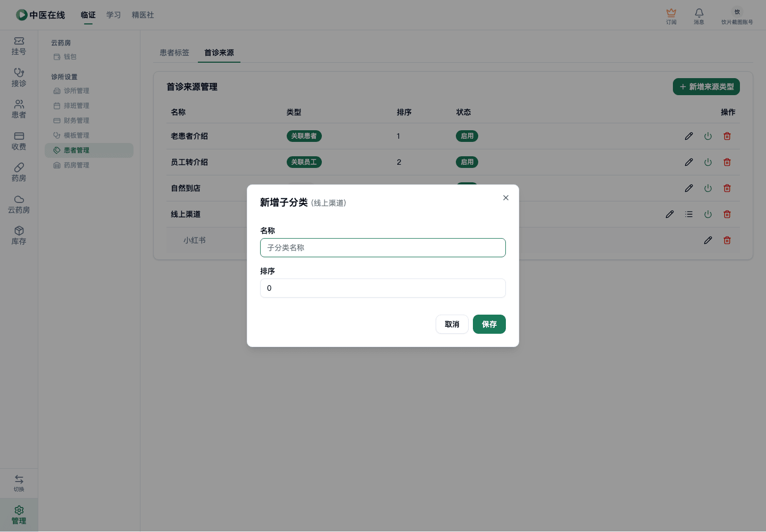The width and height of the screenshot is (766, 532).
Task: Go to 库存 in the sidebar
Action: [19, 236]
